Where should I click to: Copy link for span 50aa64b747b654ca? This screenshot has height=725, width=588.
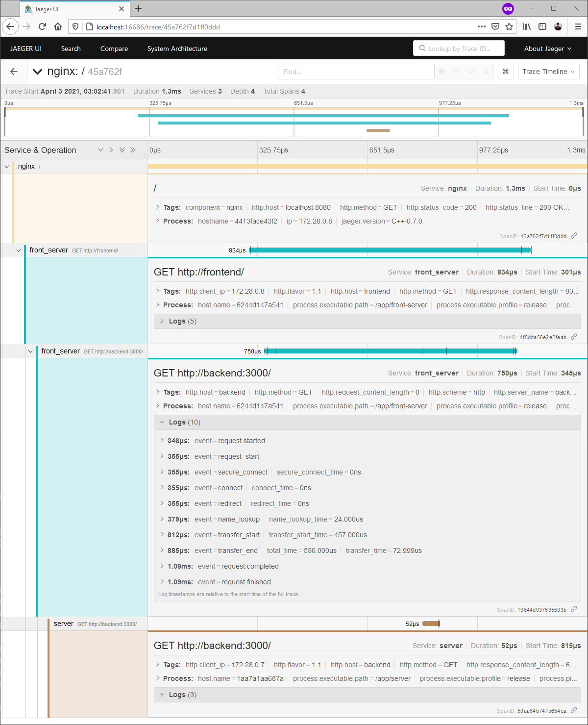pyautogui.click(x=574, y=710)
